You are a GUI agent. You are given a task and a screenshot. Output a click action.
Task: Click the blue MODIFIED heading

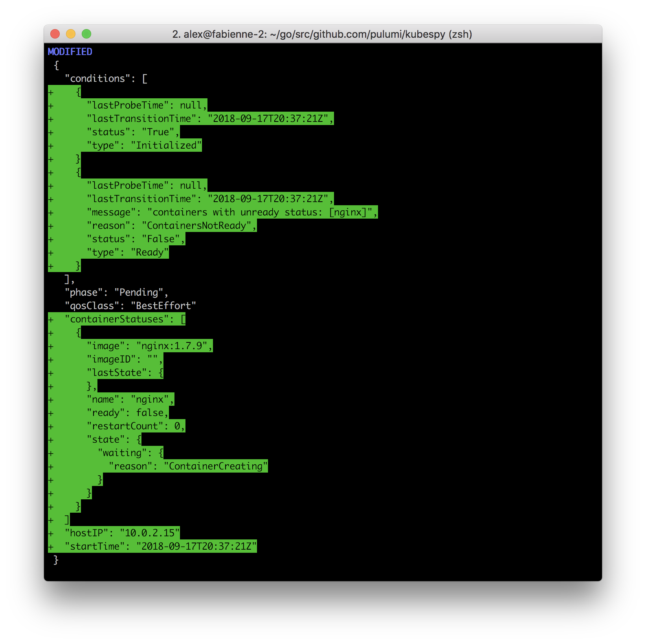pyautogui.click(x=70, y=52)
